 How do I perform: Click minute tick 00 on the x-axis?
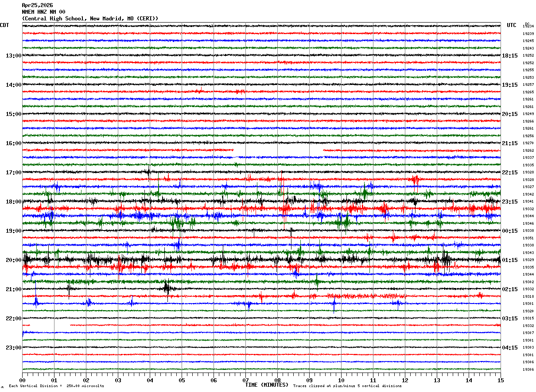[22, 380]
